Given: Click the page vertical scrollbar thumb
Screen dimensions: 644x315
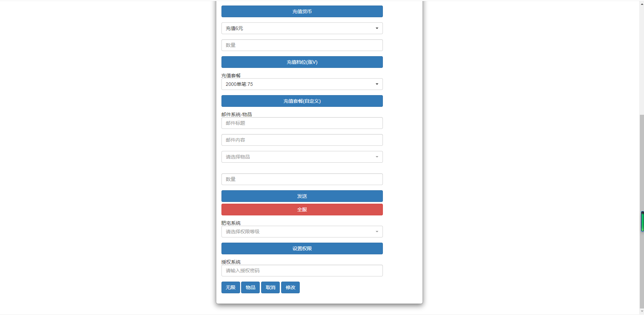Looking at the screenshot, I should (642, 211).
